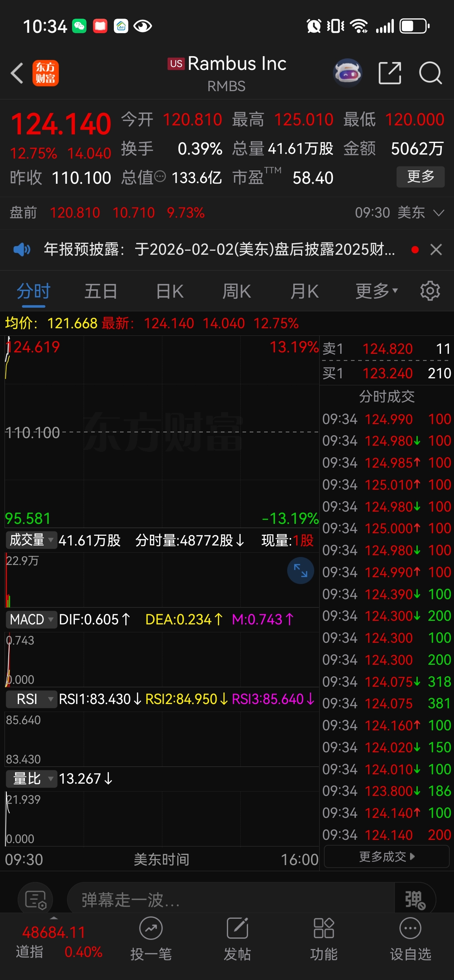This screenshot has height=980, width=454.
Task: Tap the speaker announcement icon
Action: point(22,250)
